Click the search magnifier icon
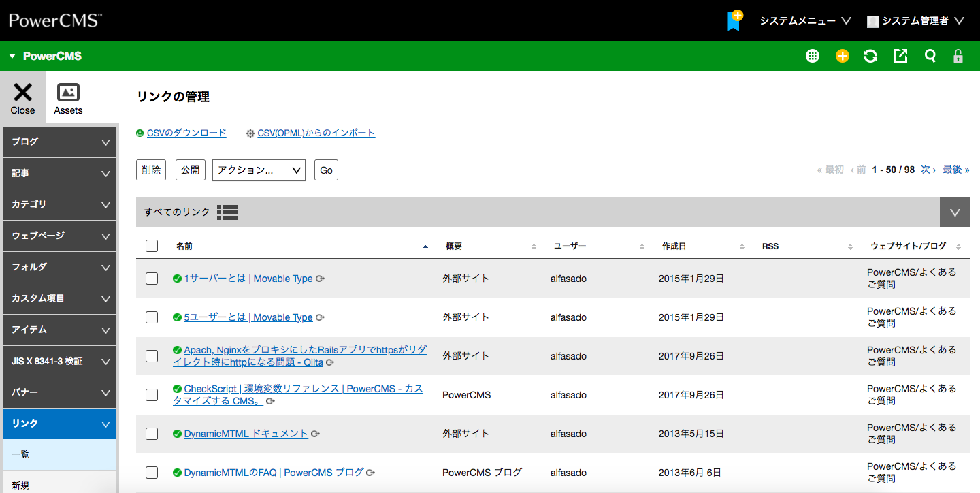The image size is (980, 493). tap(930, 57)
